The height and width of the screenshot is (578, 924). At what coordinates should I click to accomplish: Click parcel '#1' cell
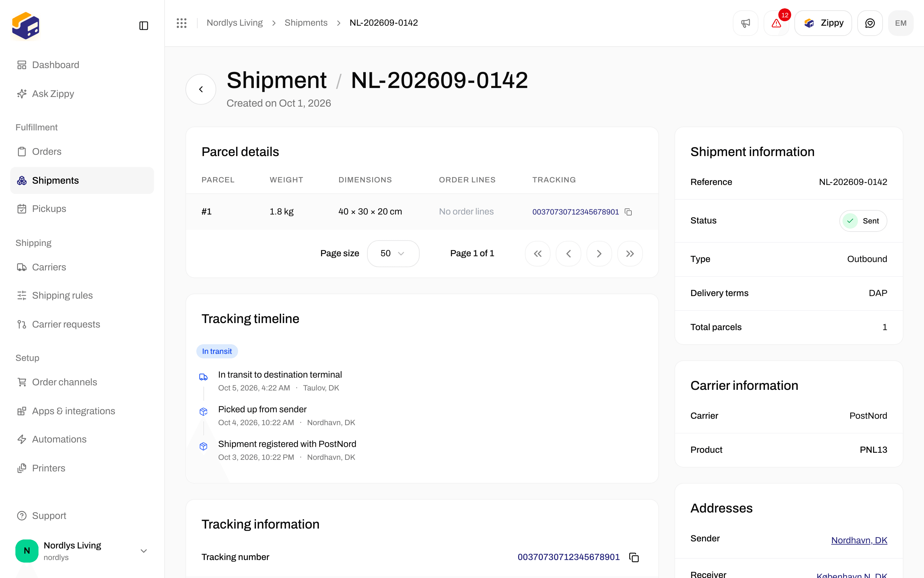pyautogui.click(x=207, y=212)
